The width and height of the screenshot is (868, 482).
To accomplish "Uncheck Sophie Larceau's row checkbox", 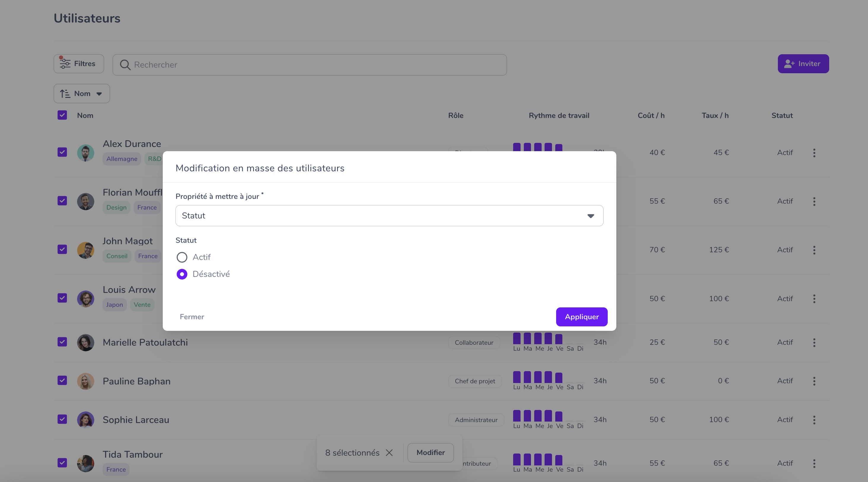I will pyautogui.click(x=62, y=419).
